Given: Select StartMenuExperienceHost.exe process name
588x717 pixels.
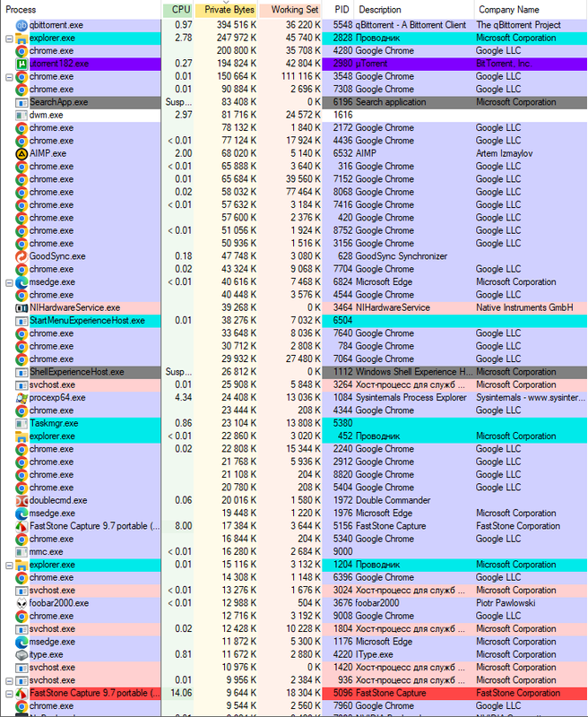Looking at the screenshot, I should point(87,320).
